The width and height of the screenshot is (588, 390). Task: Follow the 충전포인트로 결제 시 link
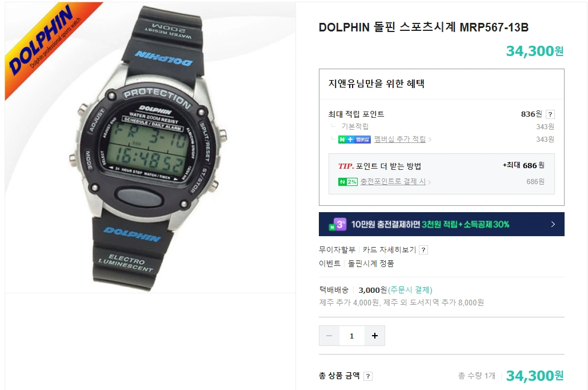click(x=393, y=182)
